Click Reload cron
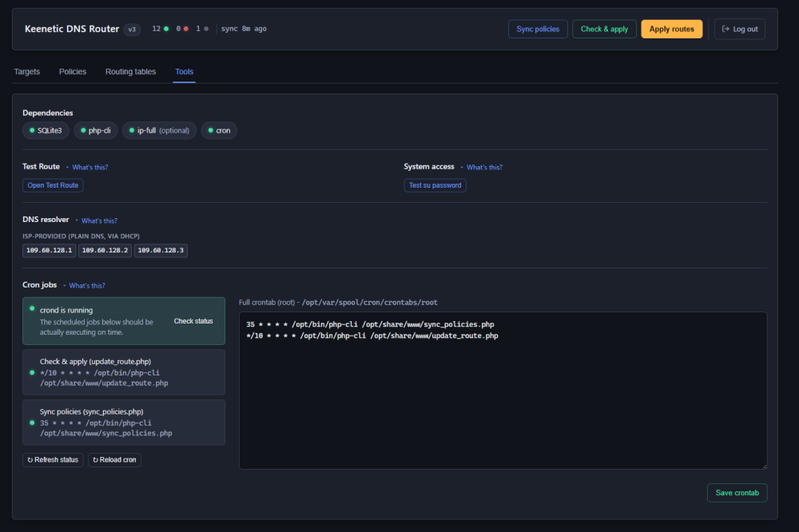799x532 pixels. (x=114, y=459)
